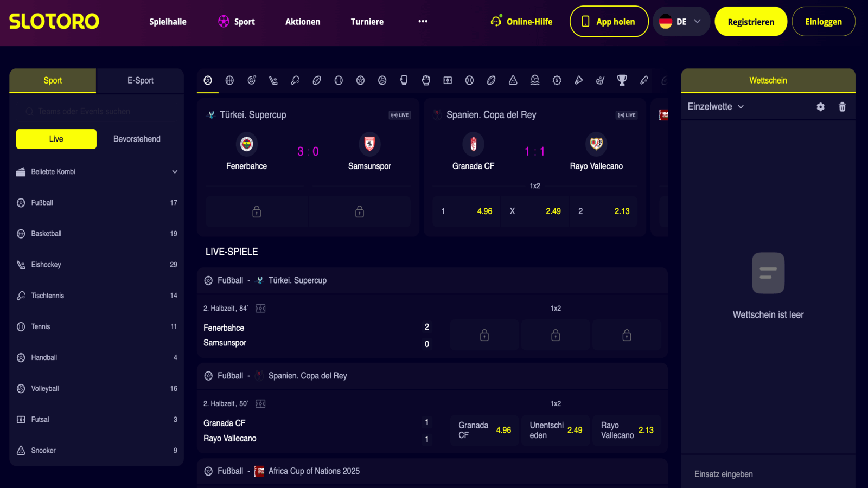Open Africa Cup of Nations 2025 header

tap(432, 471)
